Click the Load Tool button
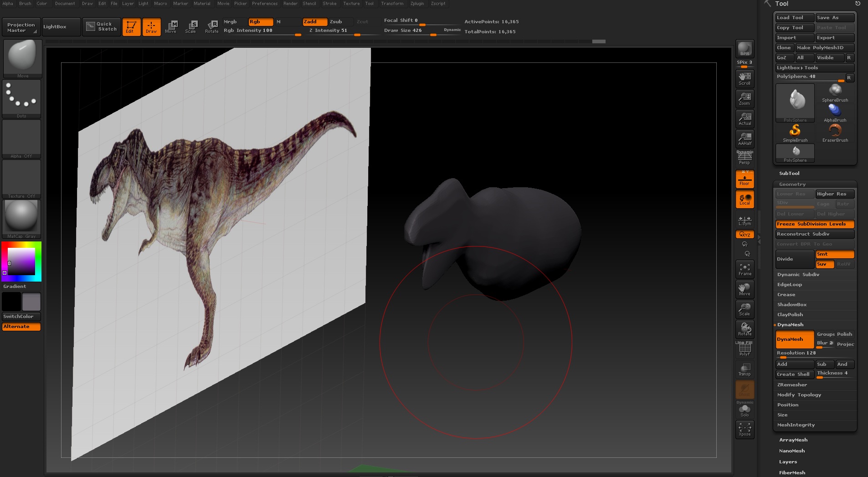868x477 pixels. click(795, 17)
